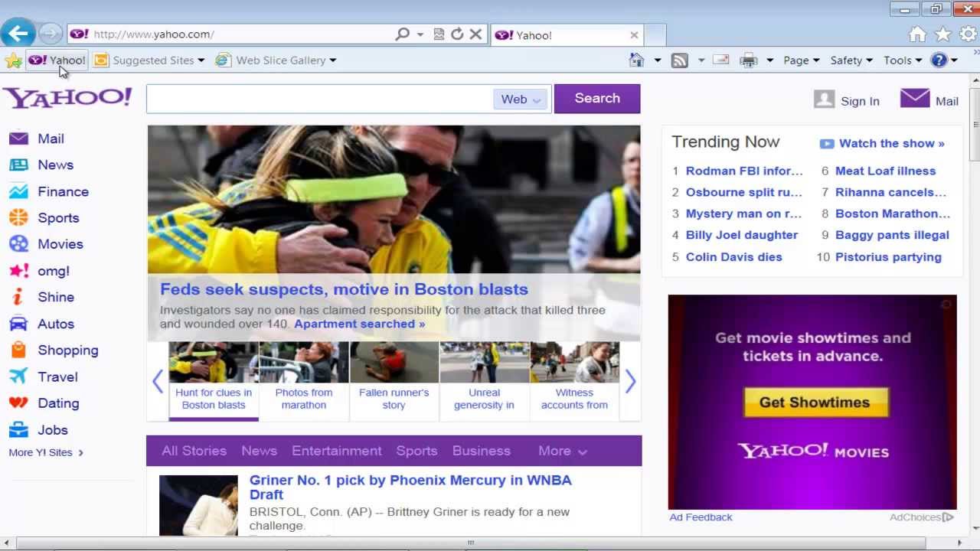Image resolution: width=980 pixels, height=551 pixels.
Task: Click into the Yahoo search box
Action: (320, 99)
